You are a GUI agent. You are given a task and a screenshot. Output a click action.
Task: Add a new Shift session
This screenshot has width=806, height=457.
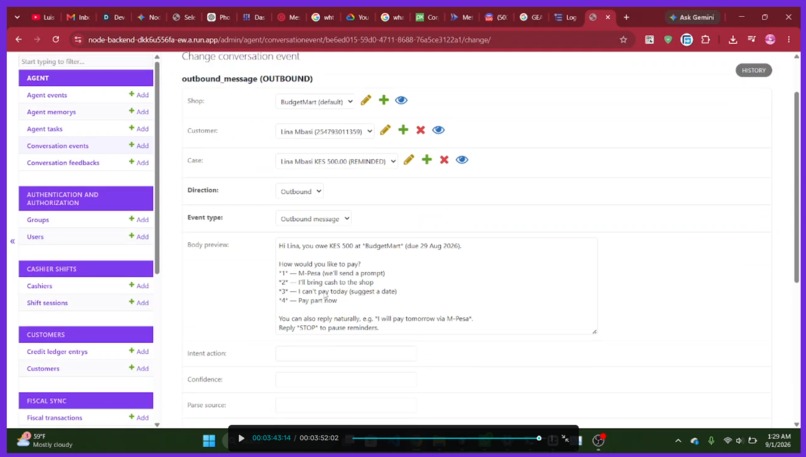139,302
